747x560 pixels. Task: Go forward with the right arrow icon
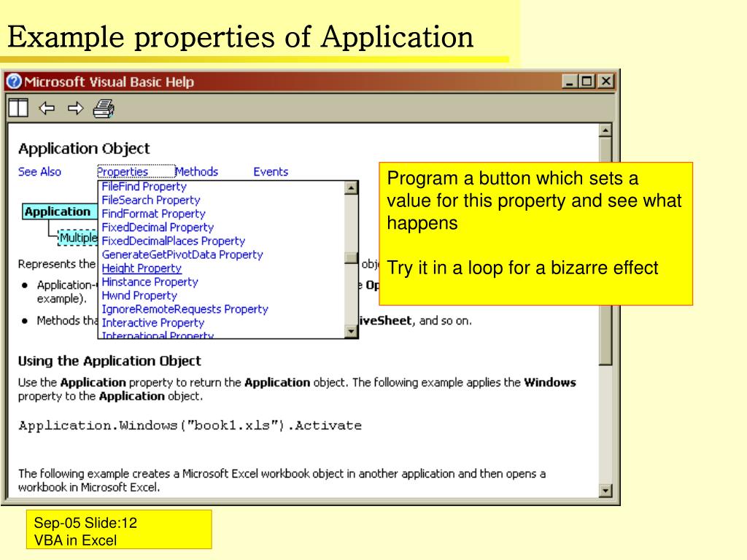(75, 108)
